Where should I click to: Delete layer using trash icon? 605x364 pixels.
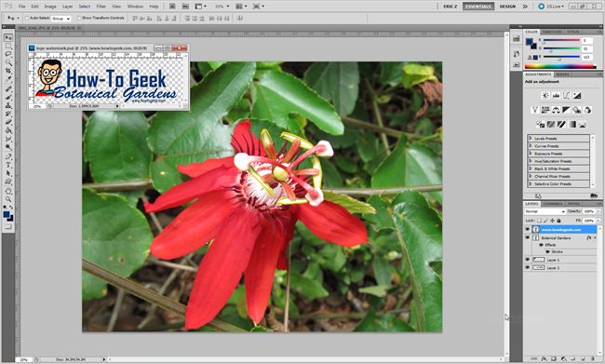pos(593,359)
